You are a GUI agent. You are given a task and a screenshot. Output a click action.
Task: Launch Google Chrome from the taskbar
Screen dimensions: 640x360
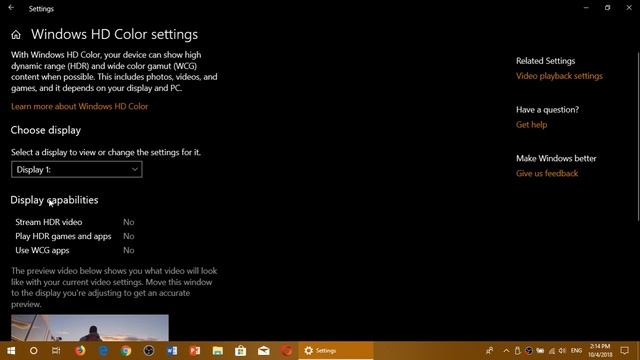pyautogui.click(x=126, y=351)
